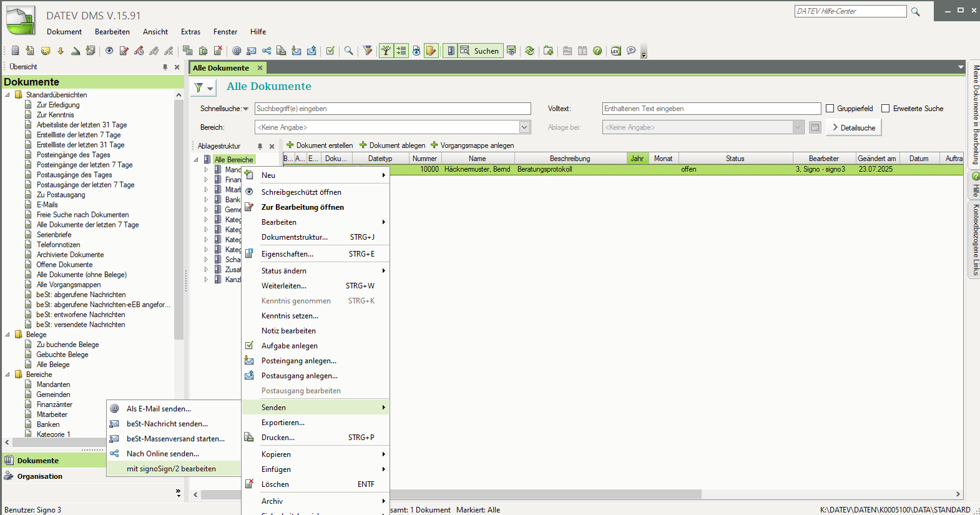
Task: Click the green help question mark icon
Action: point(597,51)
